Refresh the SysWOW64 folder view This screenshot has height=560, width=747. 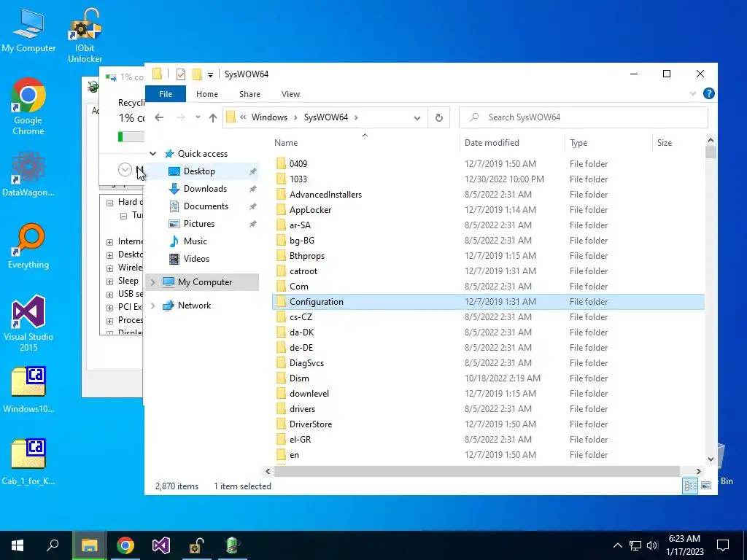[x=438, y=117]
